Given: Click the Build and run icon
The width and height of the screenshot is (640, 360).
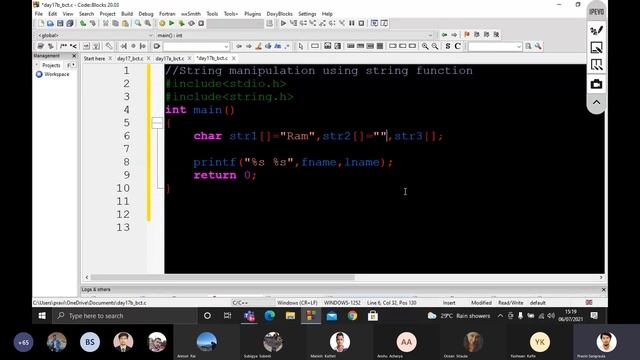Looking at the screenshot, I should point(182,24).
